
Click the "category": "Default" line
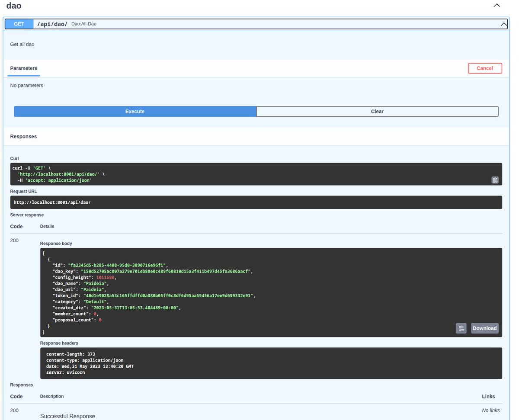click(x=81, y=302)
